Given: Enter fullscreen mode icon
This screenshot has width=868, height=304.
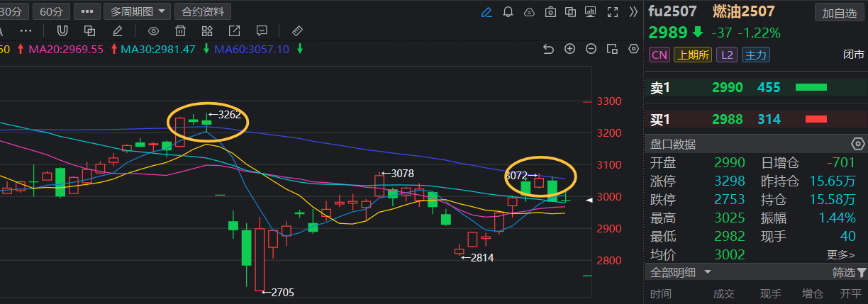Looking at the screenshot, I should point(614,11).
